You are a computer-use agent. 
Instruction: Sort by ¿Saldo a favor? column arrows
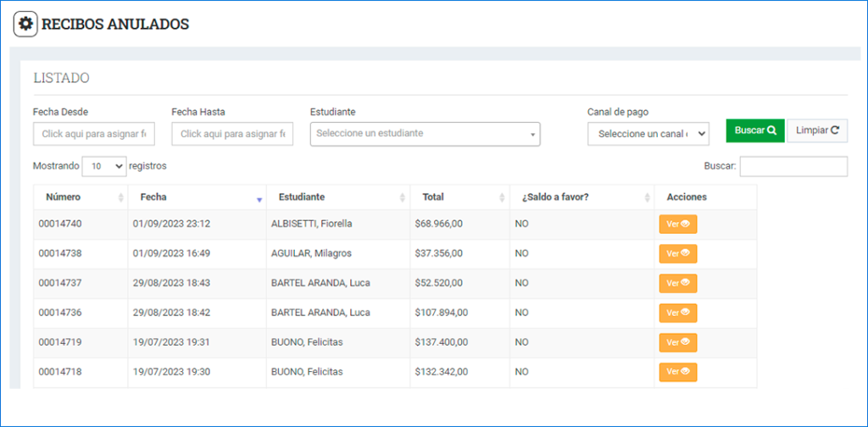[646, 197]
